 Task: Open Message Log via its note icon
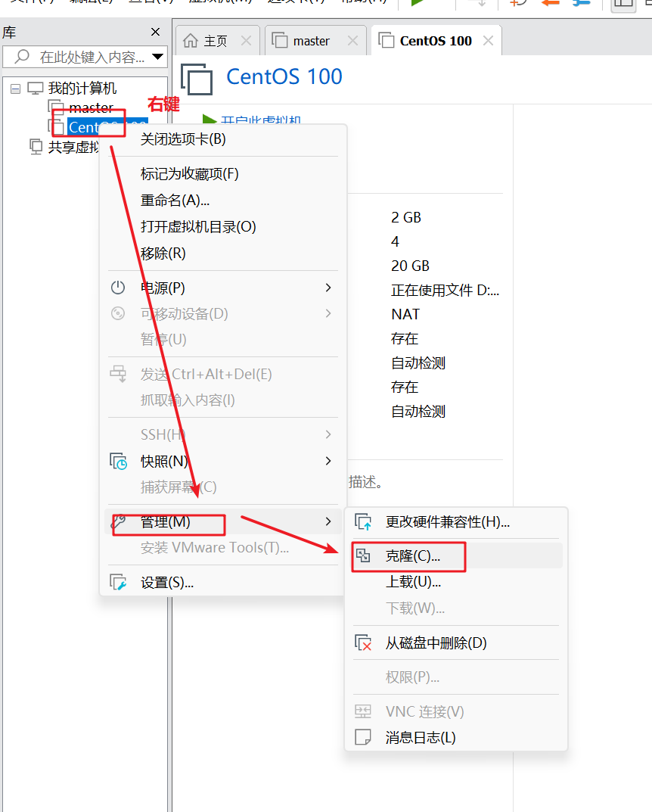tap(363, 737)
